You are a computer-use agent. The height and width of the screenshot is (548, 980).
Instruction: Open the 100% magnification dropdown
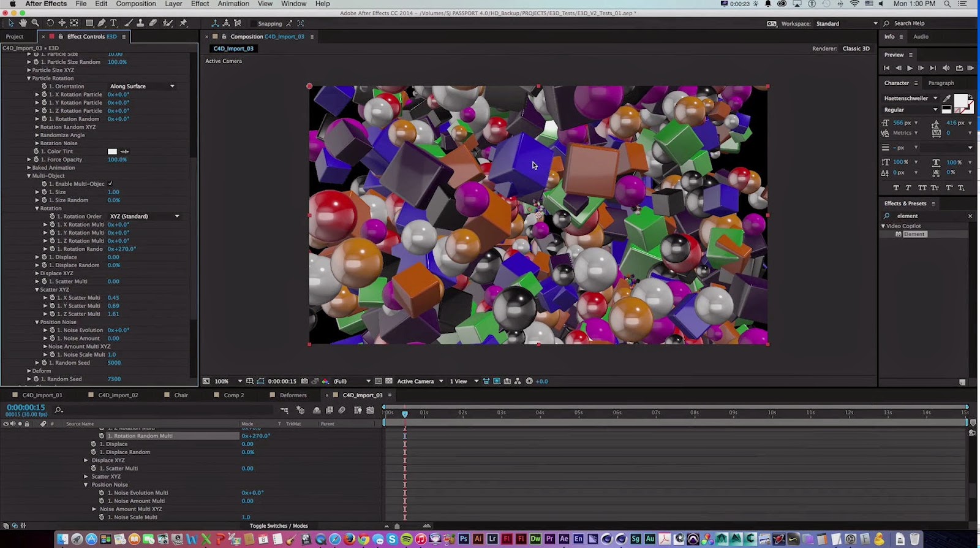point(228,381)
